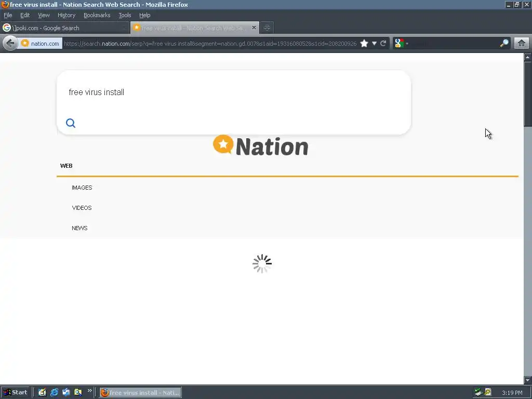This screenshot has height=399, width=532.
Task: Click the vertical scrollbar thumb
Action: pos(528,95)
